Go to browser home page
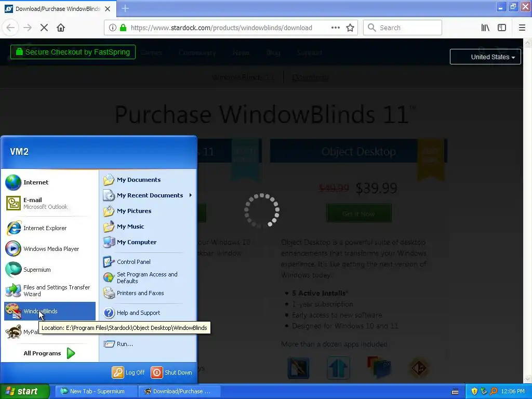This screenshot has height=399, width=532. (x=61, y=28)
